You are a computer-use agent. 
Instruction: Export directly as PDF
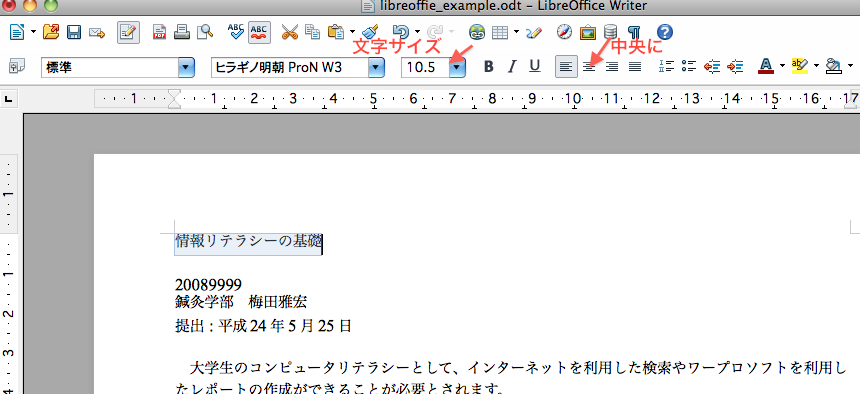pyautogui.click(x=159, y=33)
